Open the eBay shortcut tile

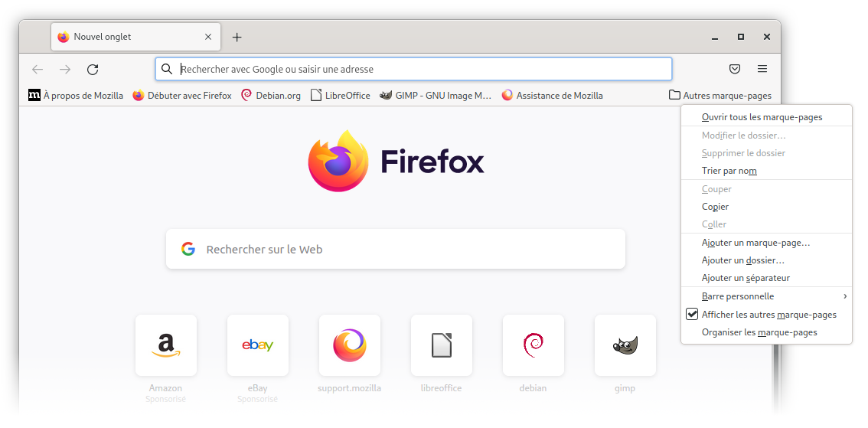click(258, 345)
